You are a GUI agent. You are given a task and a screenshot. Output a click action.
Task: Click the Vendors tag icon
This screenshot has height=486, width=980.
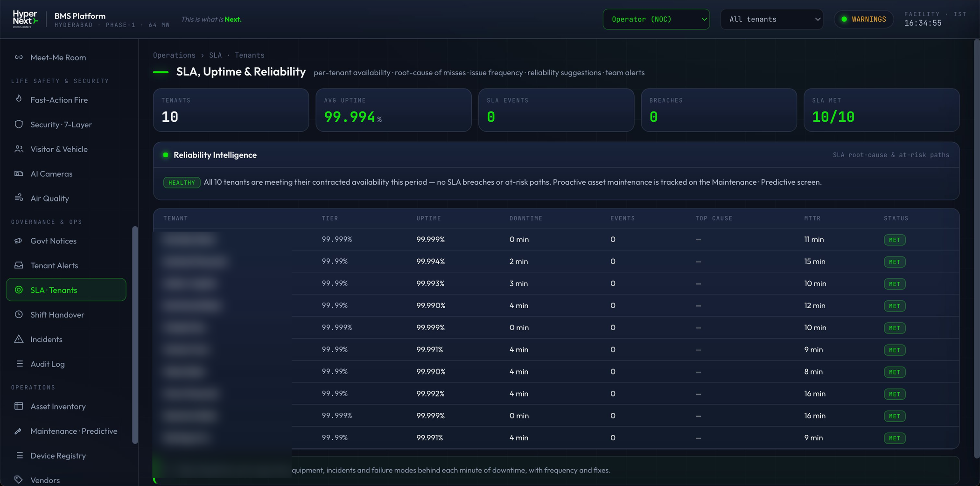point(19,479)
